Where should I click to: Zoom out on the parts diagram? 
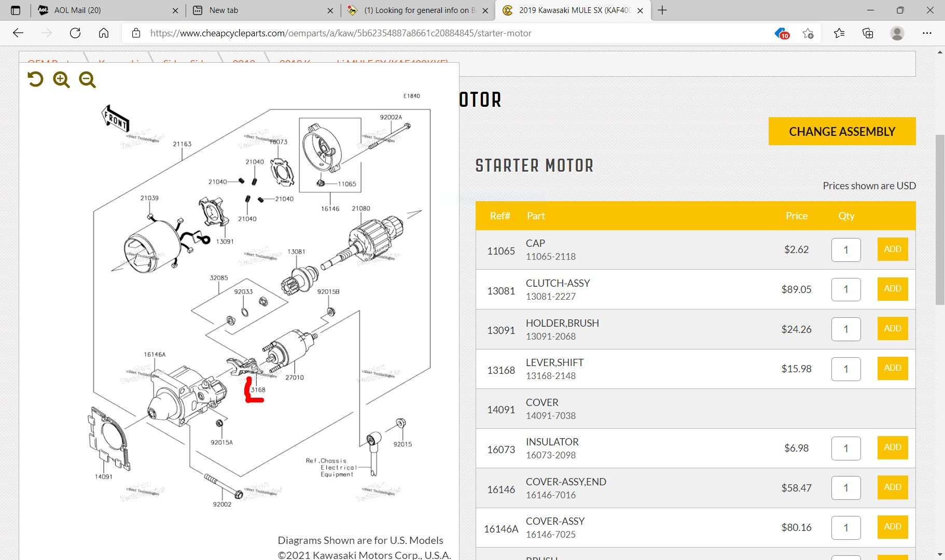[87, 79]
